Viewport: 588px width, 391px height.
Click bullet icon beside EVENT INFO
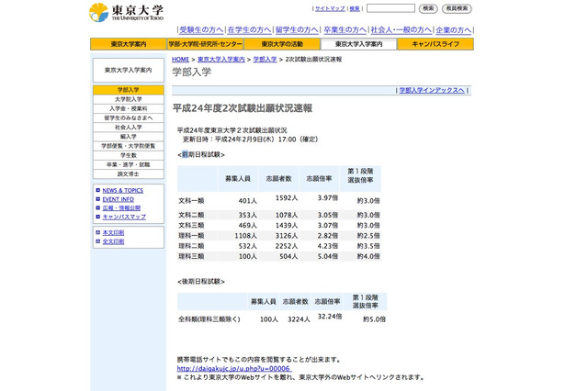tap(98, 199)
